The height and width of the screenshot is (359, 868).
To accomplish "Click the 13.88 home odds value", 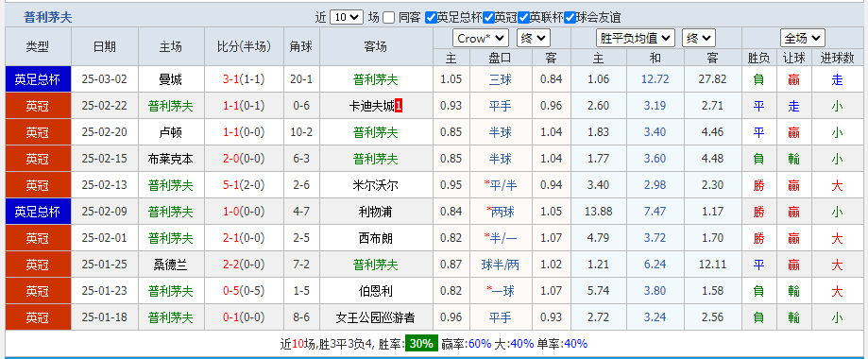I will 599,212.
